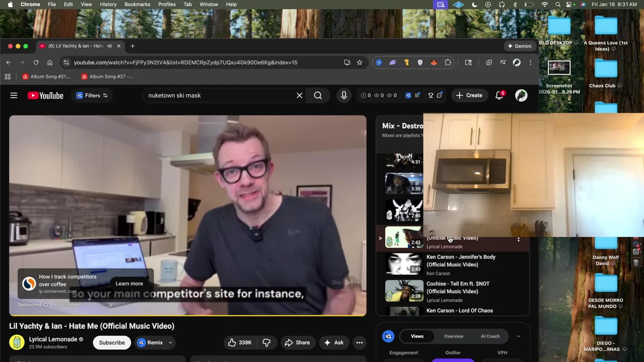644x362 pixels.
Task: Open the vidIQ Filters button
Action: coord(92,96)
